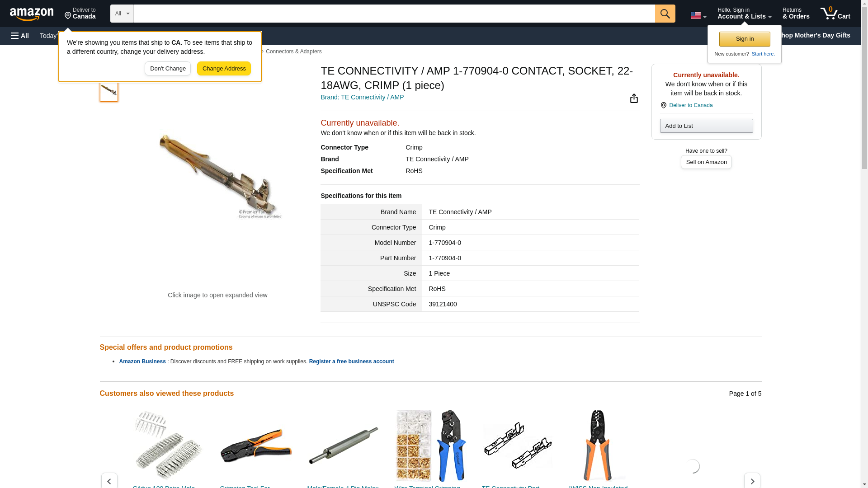Go to next carousel page arrow

(x=752, y=481)
